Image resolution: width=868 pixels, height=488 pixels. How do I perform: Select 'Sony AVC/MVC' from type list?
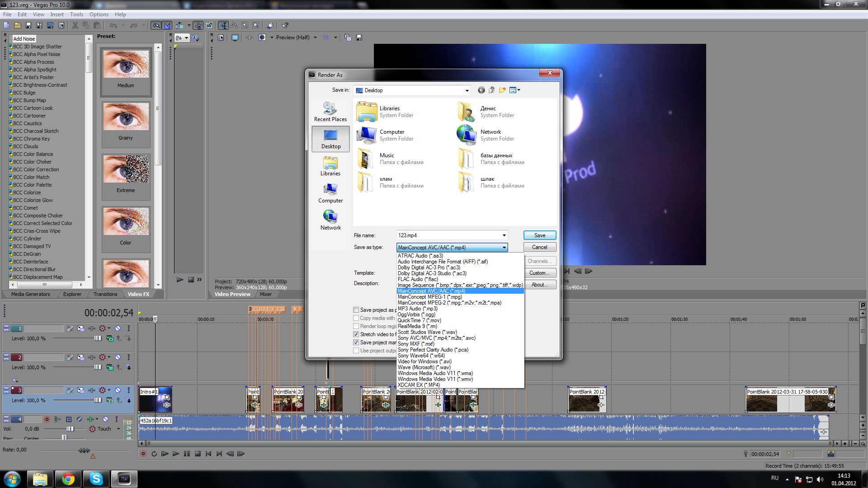[460, 338]
